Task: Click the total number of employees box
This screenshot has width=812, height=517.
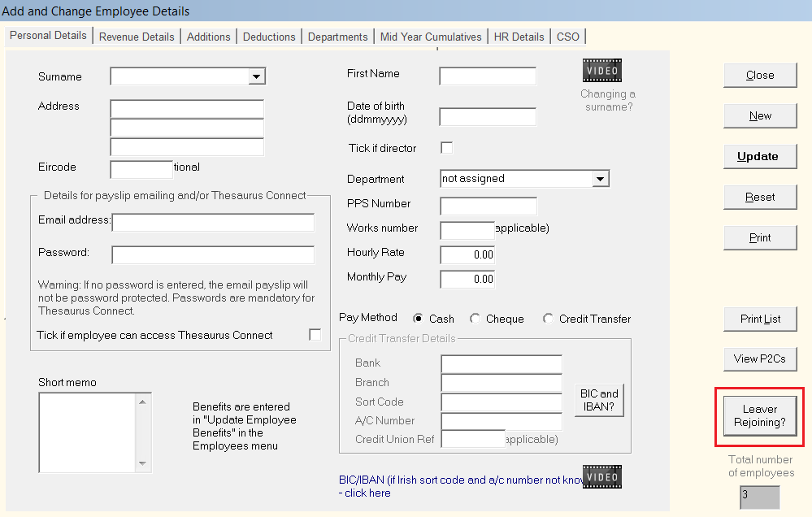Action: click(760, 497)
